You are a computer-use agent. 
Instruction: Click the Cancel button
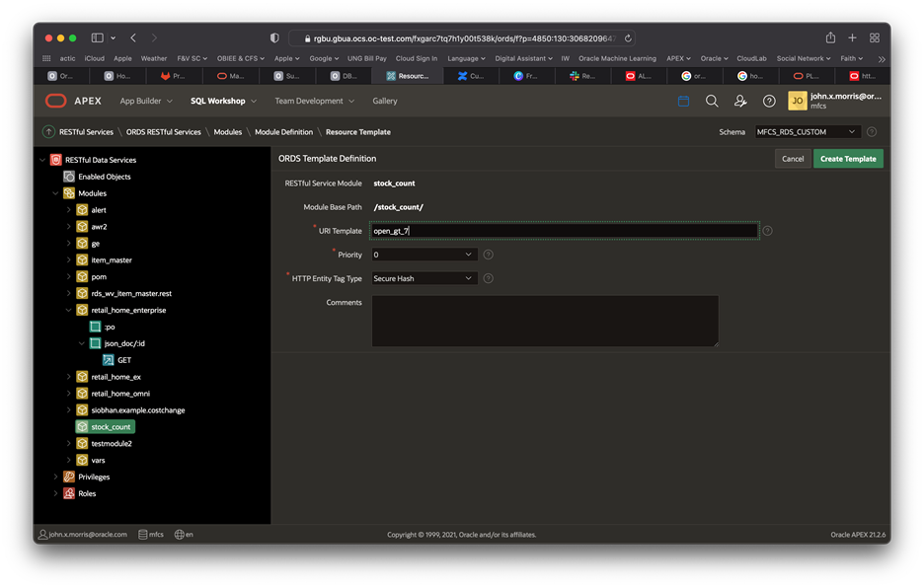click(x=793, y=158)
